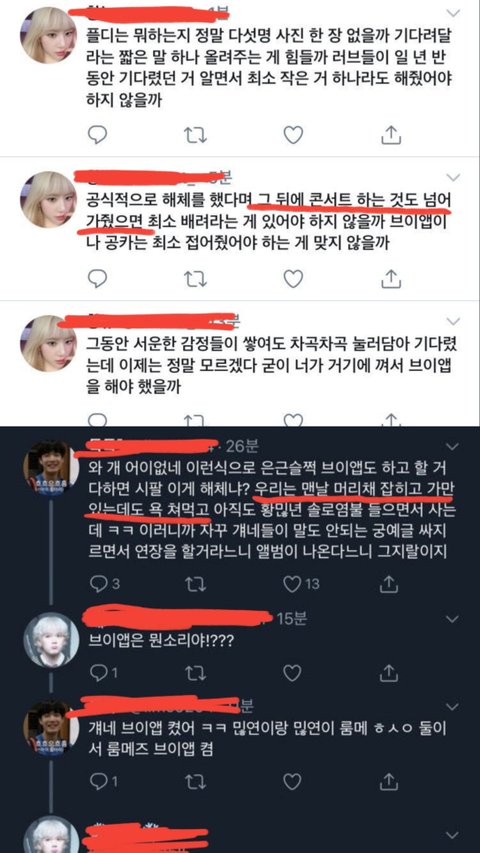Share the tweet starting with 공식적으로 해체를
480x853 pixels.
[x=390, y=279]
